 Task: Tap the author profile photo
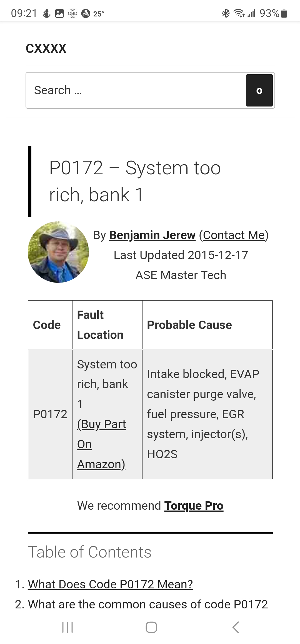pos(58,252)
